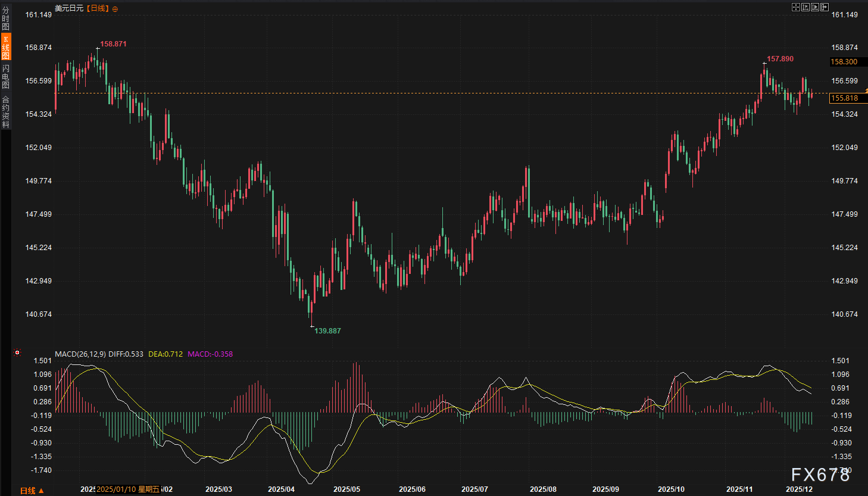
Task: Open the 闪电图 tab
Action: click(x=5, y=77)
